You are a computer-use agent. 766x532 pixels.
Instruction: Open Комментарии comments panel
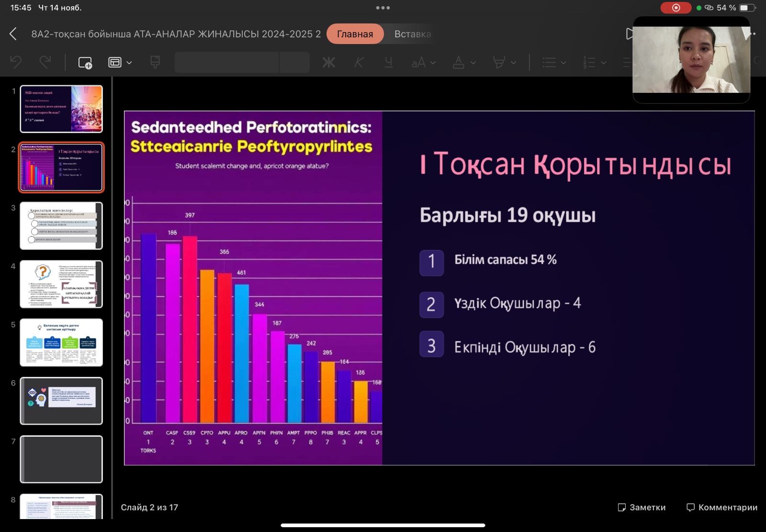722,507
